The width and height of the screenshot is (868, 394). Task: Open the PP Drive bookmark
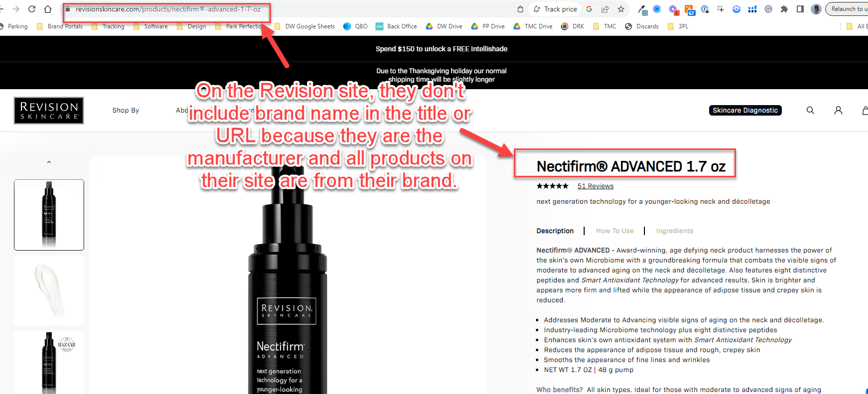click(488, 26)
